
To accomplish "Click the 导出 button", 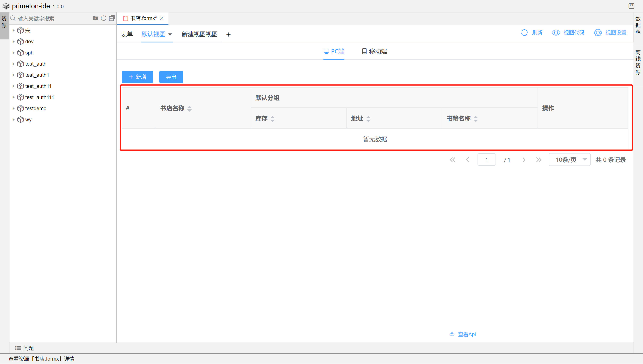I will pyautogui.click(x=171, y=77).
